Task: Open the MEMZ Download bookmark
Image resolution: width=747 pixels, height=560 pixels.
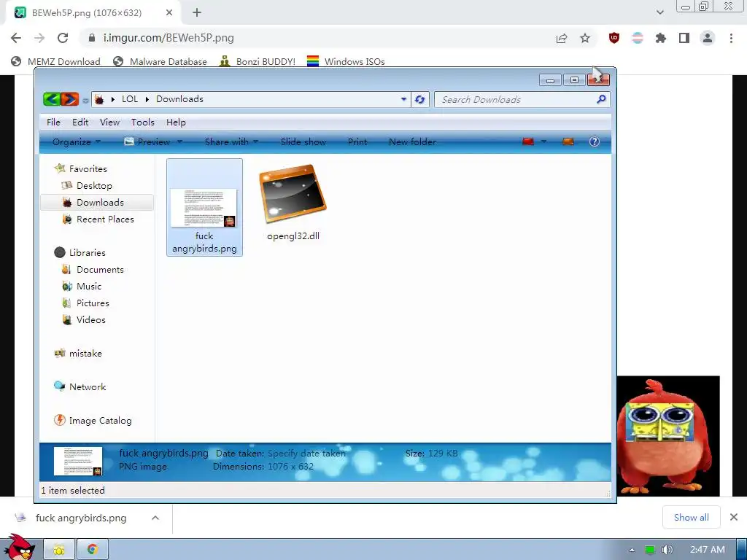Action: pos(55,61)
